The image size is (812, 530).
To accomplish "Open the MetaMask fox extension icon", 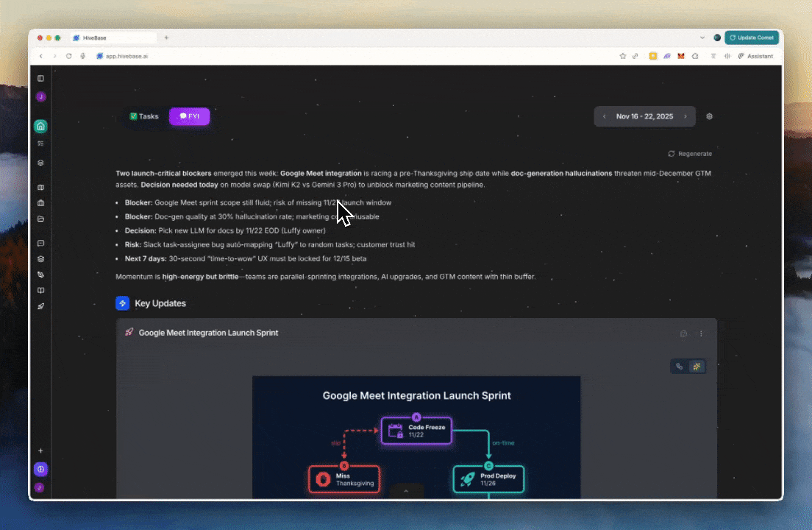I will pyautogui.click(x=680, y=56).
